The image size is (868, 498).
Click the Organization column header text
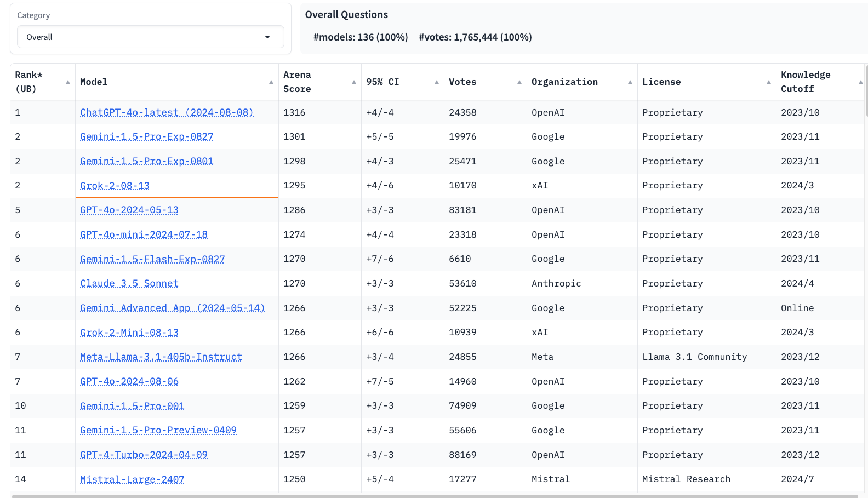(x=564, y=82)
